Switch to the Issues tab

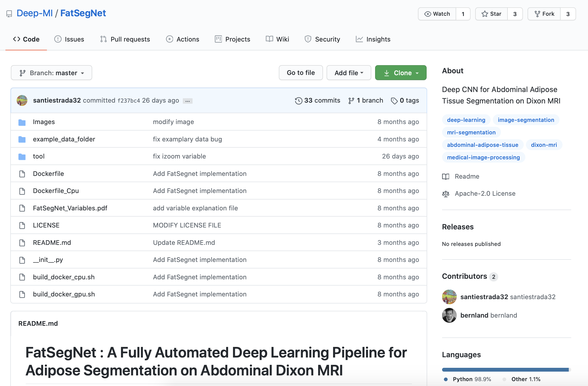[69, 39]
